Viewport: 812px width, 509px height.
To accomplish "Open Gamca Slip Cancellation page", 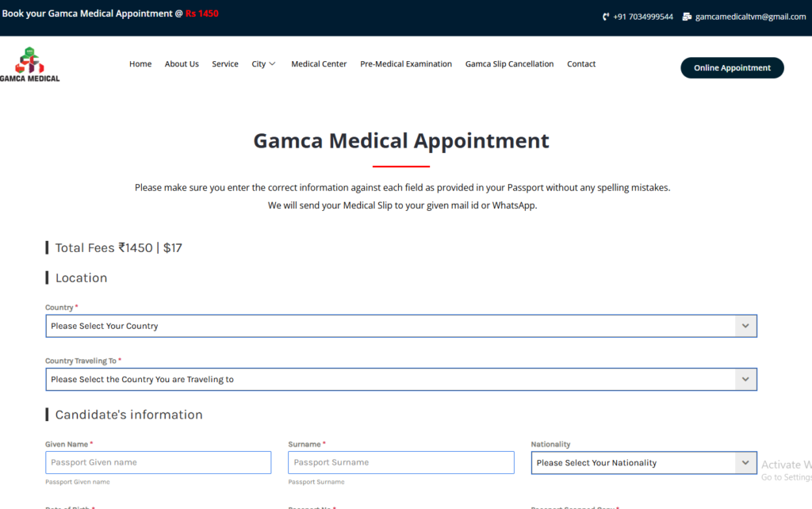I will tap(509, 64).
